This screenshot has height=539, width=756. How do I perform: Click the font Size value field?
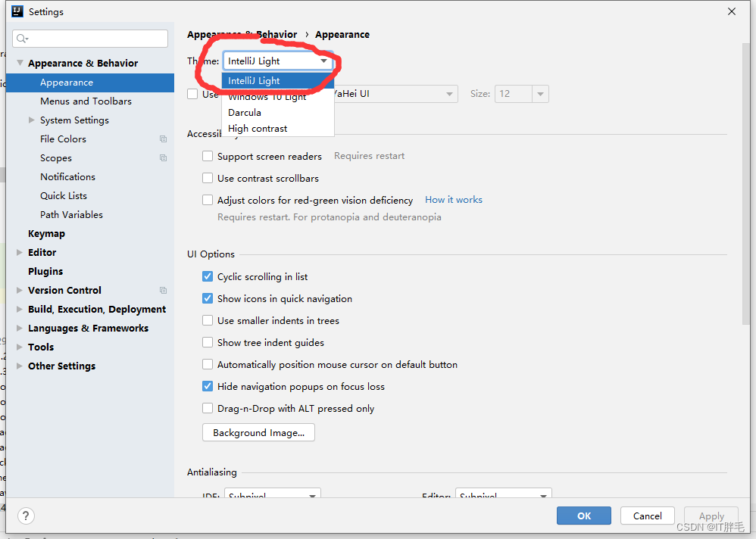(514, 94)
